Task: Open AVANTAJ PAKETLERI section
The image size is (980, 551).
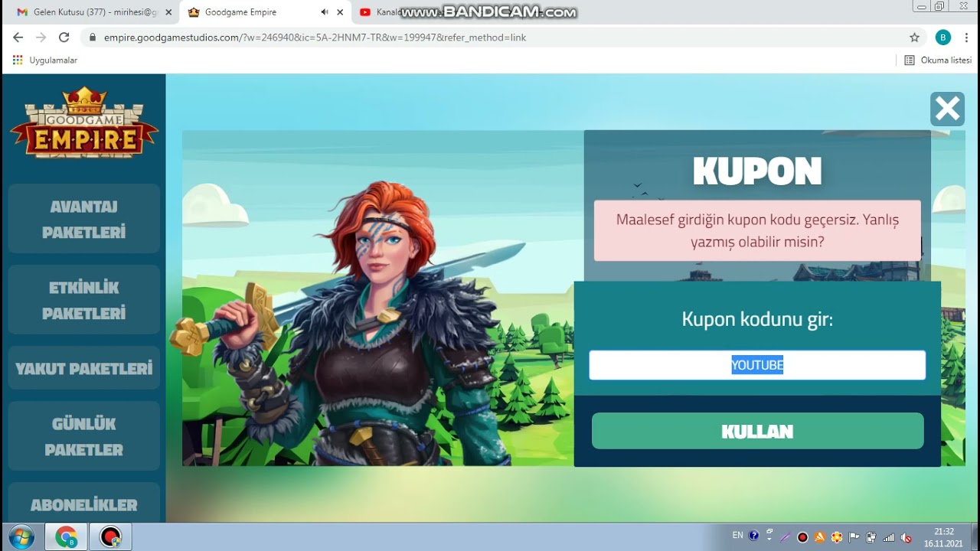Action: click(x=84, y=219)
